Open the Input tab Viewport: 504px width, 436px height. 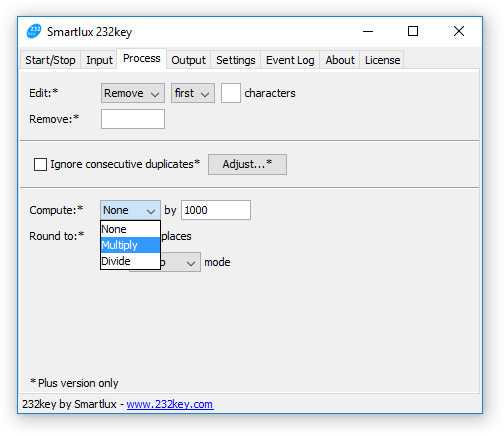(99, 60)
